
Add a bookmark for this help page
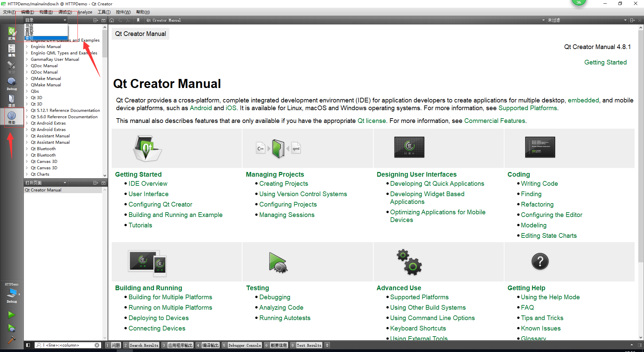click(x=138, y=20)
